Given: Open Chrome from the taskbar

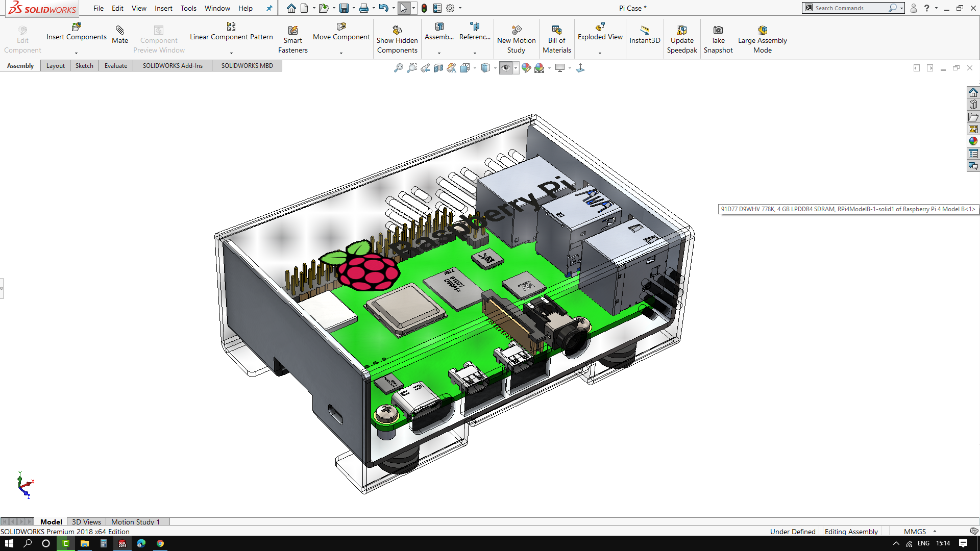Looking at the screenshot, I should pyautogui.click(x=160, y=543).
